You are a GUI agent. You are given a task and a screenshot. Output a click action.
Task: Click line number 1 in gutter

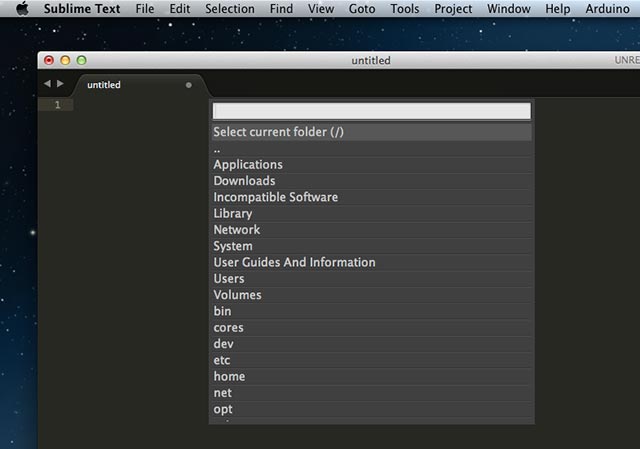click(x=58, y=105)
